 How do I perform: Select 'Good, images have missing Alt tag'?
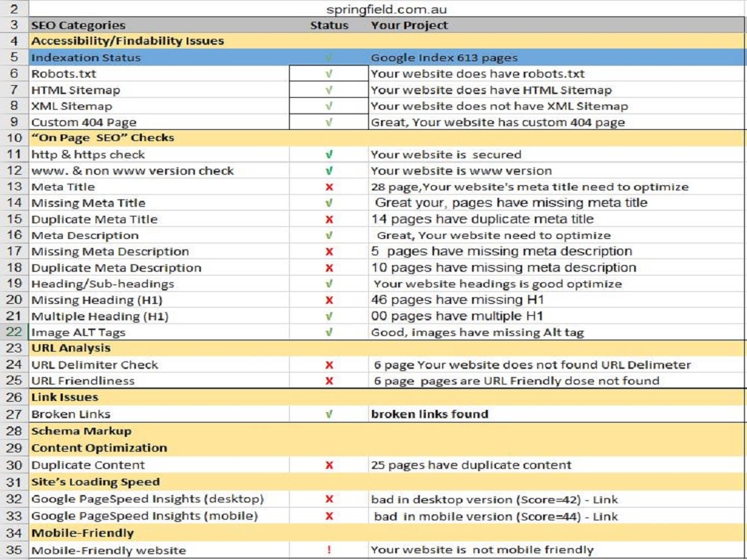(557, 332)
